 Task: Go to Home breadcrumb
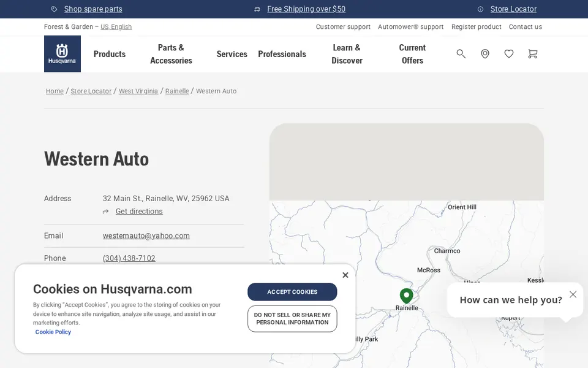(x=55, y=91)
